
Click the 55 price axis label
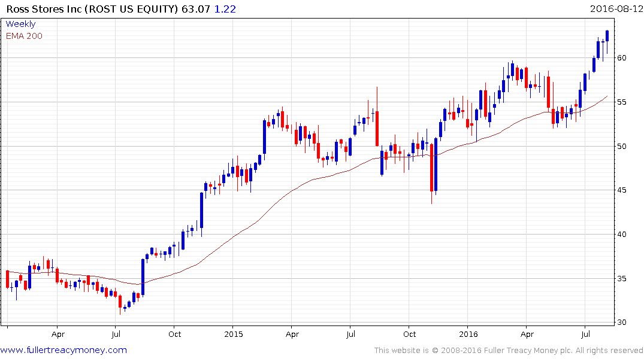pos(621,102)
